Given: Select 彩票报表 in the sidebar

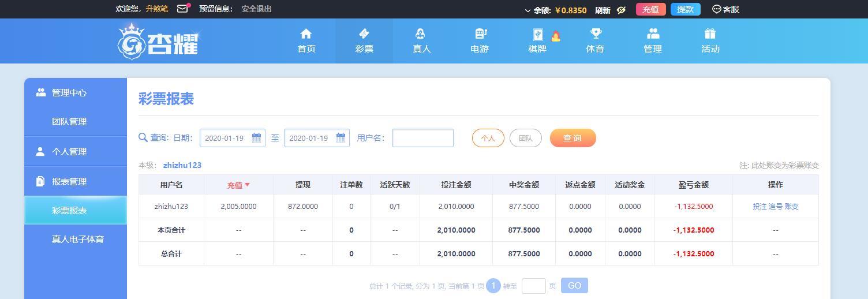Looking at the screenshot, I should 76,210.
